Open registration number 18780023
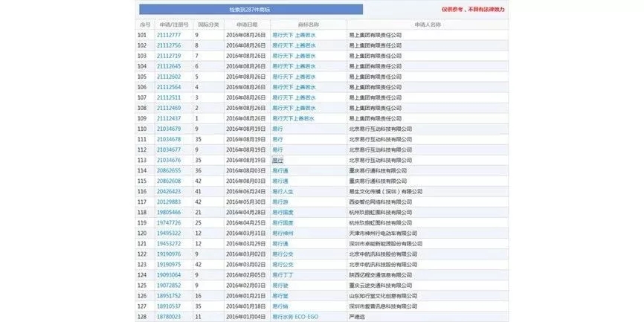This screenshot has width=644, height=322. point(168,316)
